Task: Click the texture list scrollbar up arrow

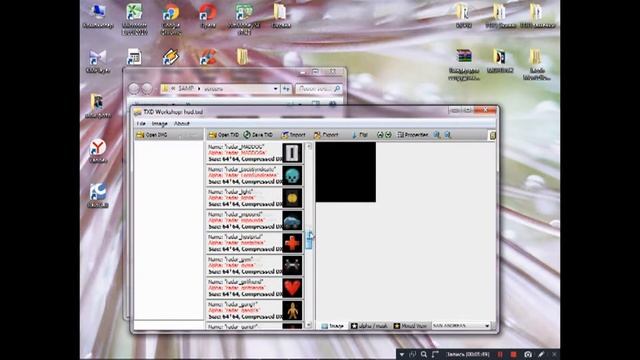Action: point(309,146)
